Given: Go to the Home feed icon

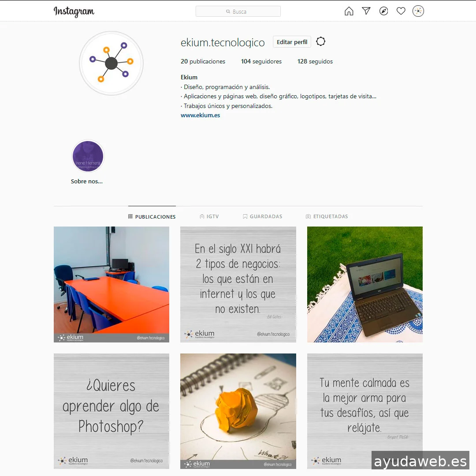Looking at the screenshot, I should pyautogui.click(x=349, y=11).
